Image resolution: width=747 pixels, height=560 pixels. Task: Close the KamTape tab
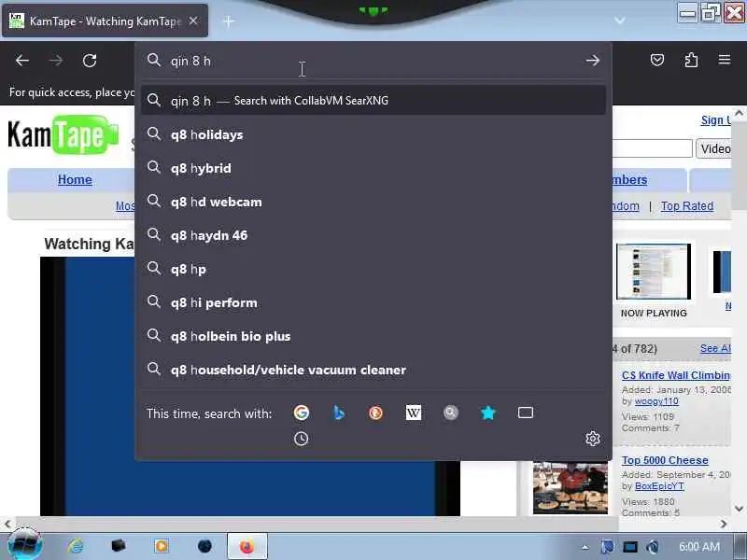pyautogui.click(x=193, y=21)
